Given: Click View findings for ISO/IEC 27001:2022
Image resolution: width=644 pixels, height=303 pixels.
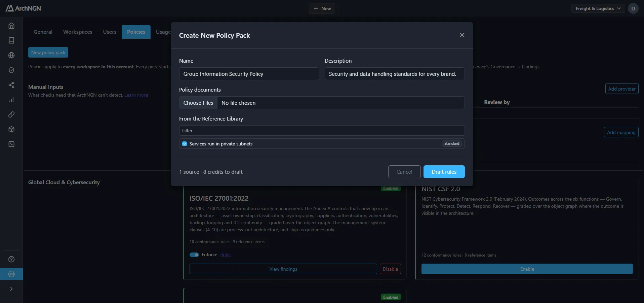Looking at the screenshot, I should 283,269.
